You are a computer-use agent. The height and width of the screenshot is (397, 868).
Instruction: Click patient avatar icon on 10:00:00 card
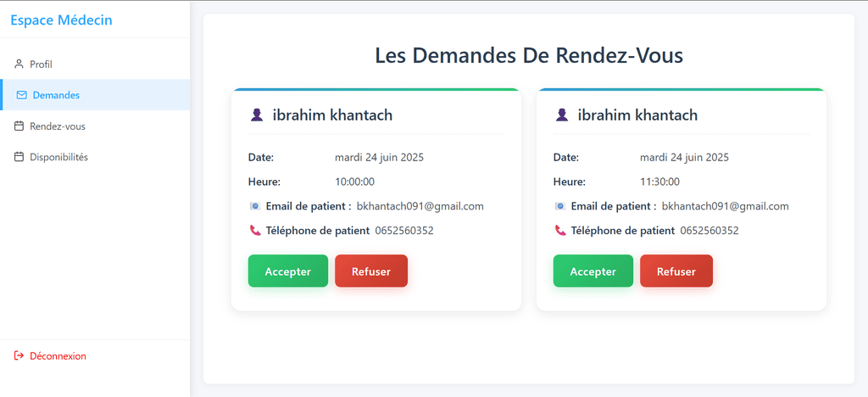(x=257, y=115)
